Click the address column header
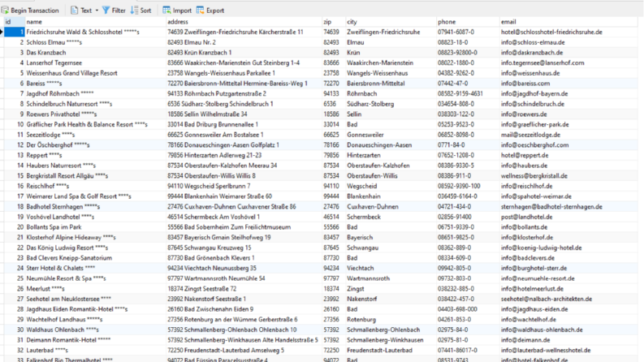The width and height of the screenshot is (644, 362). tap(244, 22)
